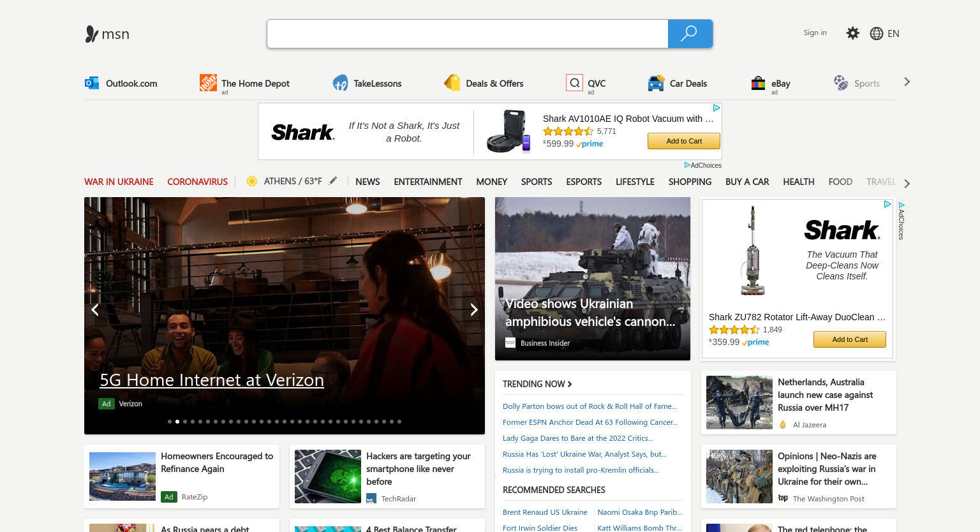
Task: Open FOOD category
Action: pyautogui.click(x=840, y=182)
